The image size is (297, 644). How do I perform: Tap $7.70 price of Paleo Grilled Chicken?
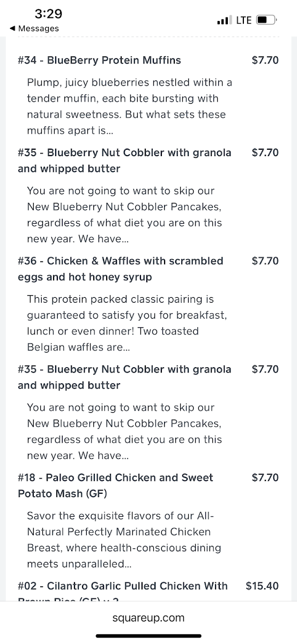click(x=265, y=478)
